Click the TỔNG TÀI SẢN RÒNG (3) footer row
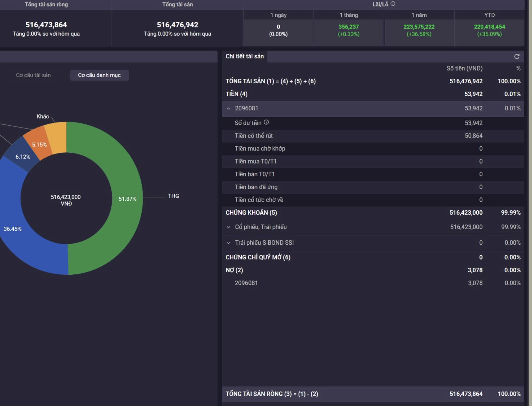 click(x=373, y=394)
